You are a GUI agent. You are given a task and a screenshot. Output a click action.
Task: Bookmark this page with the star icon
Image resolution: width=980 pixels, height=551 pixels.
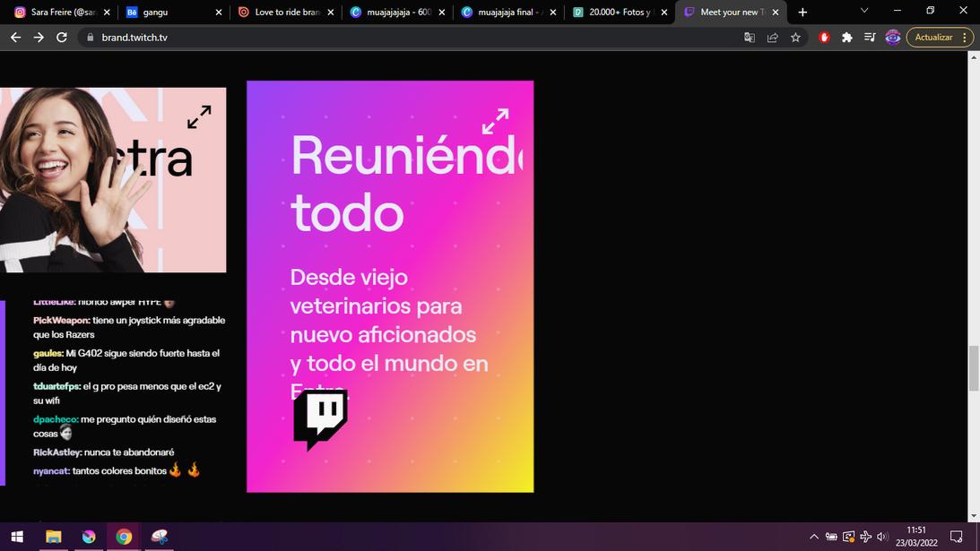click(795, 38)
